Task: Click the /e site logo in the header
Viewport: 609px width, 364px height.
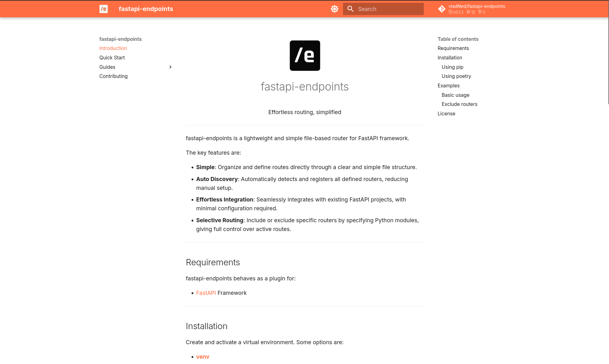Action: 104,9
